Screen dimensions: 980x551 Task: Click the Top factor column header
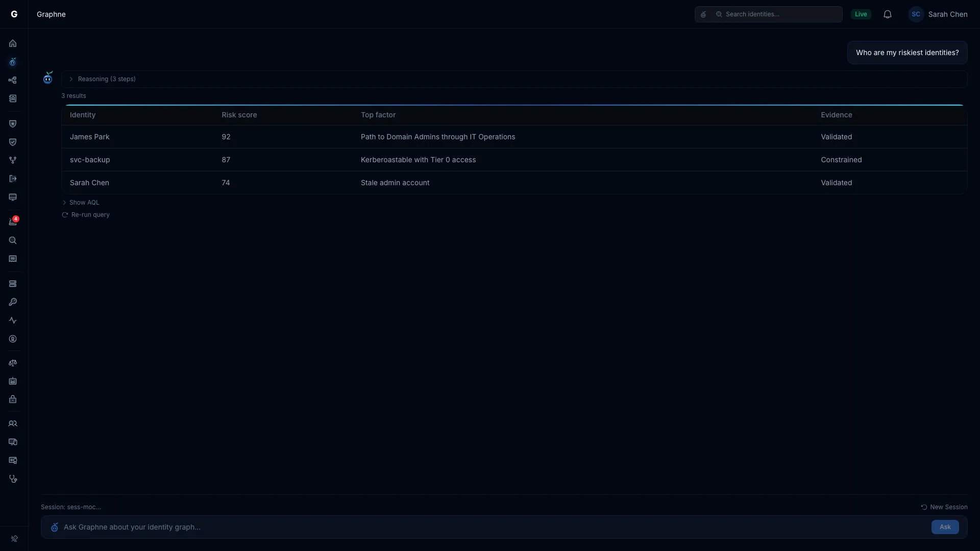[378, 115]
